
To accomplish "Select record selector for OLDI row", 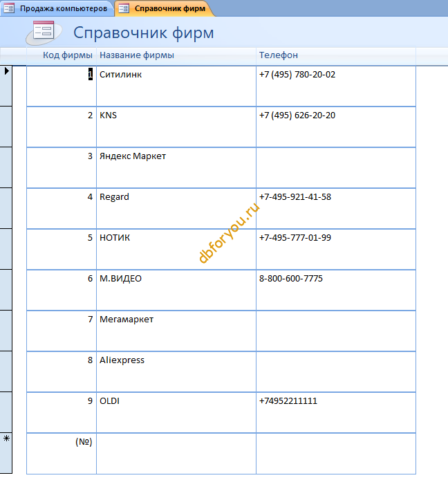I will [x=6, y=413].
